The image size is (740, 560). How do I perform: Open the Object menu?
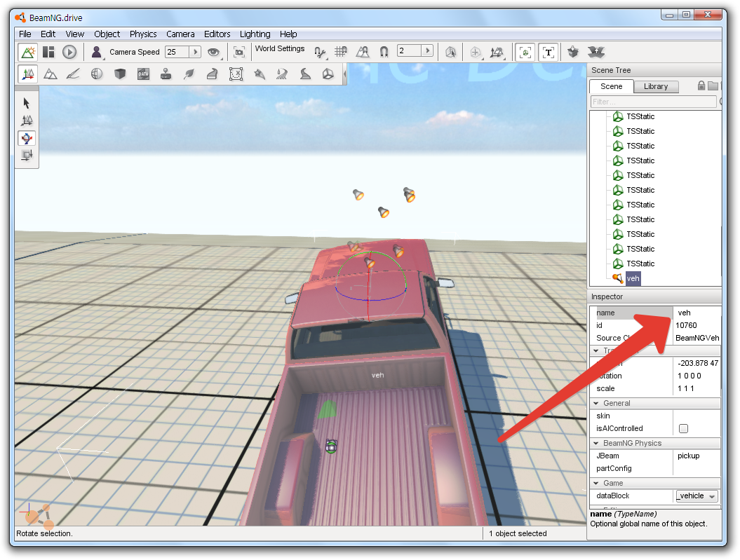(x=107, y=34)
